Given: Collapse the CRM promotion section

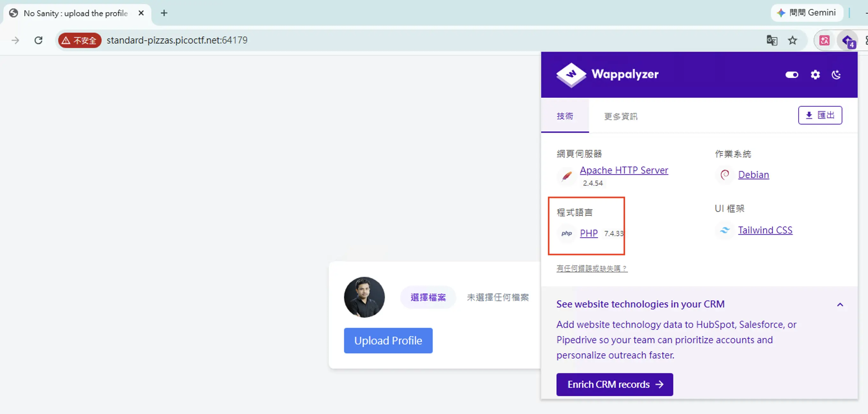Looking at the screenshot, I should point(840,305).
